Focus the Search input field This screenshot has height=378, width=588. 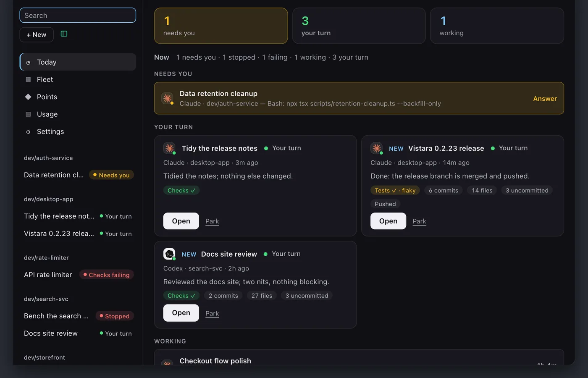tap(78, 15)
